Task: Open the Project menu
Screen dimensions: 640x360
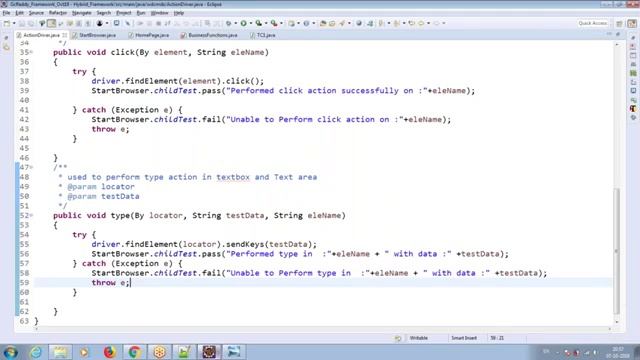Action: pyautogui.click(x=124, y=13)
